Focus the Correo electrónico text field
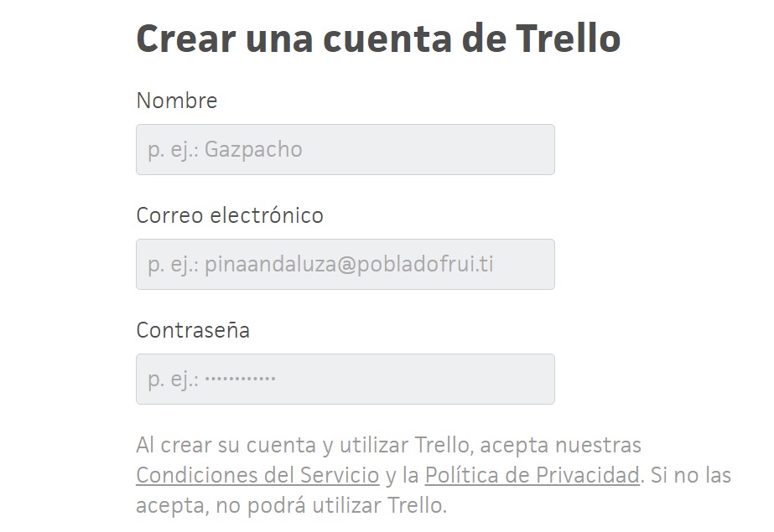 tap(345, 265)
